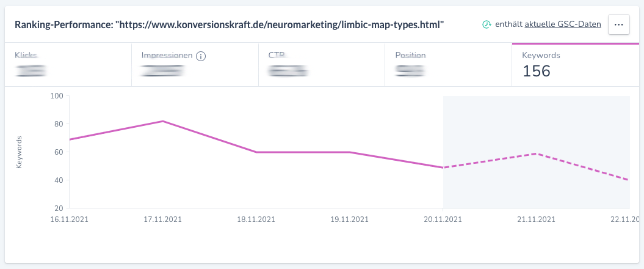Click the info icon beside Impressionen

(x=200, y=56)
